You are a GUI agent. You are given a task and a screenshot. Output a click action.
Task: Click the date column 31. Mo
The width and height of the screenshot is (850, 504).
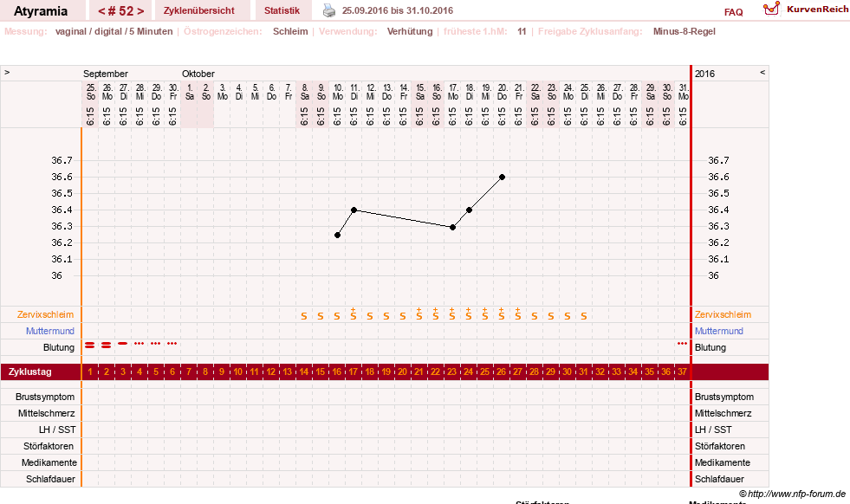(x=683, y=105)
